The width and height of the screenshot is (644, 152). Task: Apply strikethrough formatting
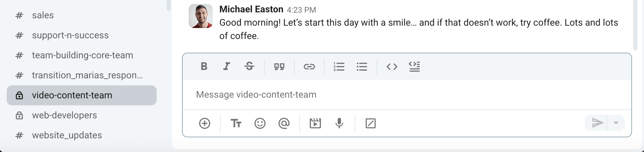click(x=249, y=67)
